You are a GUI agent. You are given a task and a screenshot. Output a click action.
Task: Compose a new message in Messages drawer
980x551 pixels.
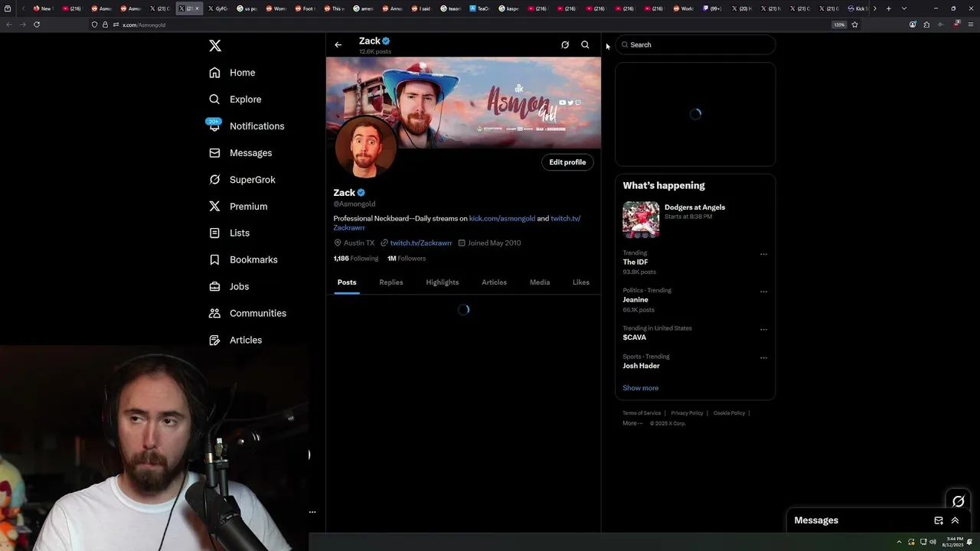pos(939,520)
